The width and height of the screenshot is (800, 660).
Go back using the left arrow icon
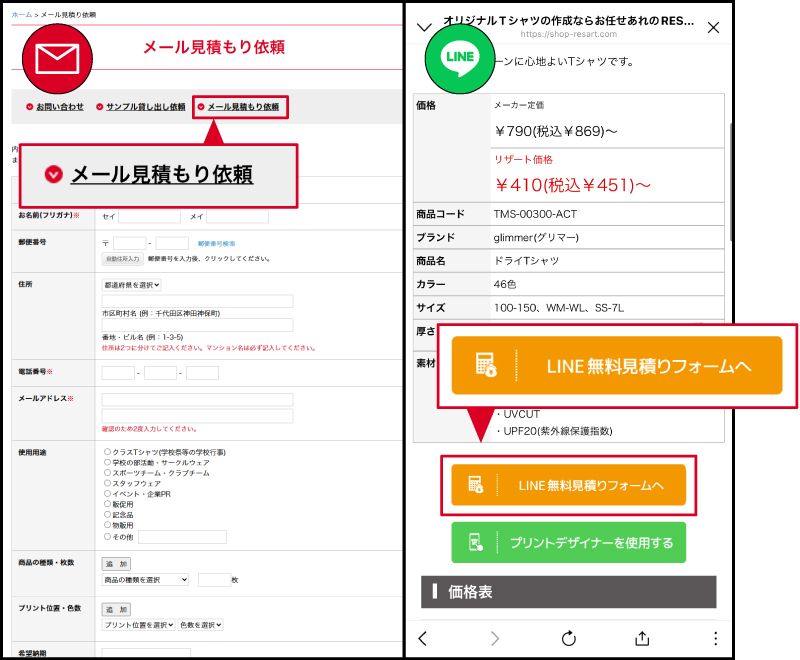click(424, 637)
